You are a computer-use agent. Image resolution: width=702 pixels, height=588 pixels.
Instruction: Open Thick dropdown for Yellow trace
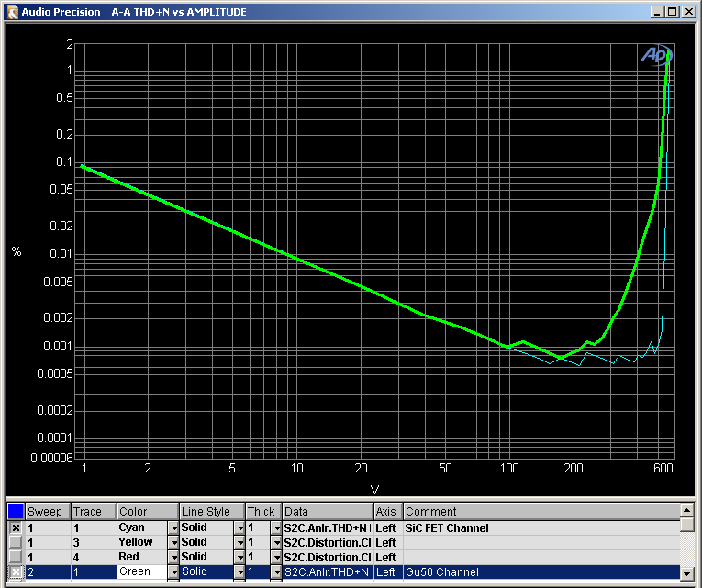click(x=276, y=543)
